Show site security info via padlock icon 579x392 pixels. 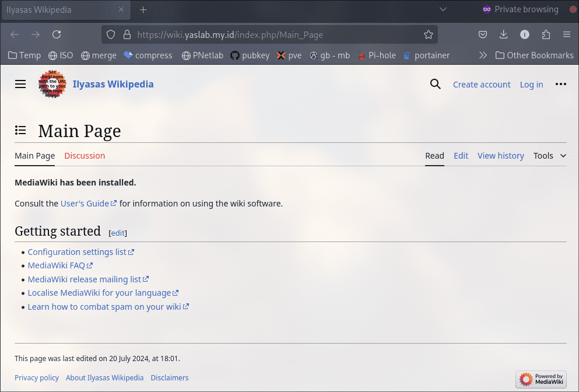[x=127, y=35]
